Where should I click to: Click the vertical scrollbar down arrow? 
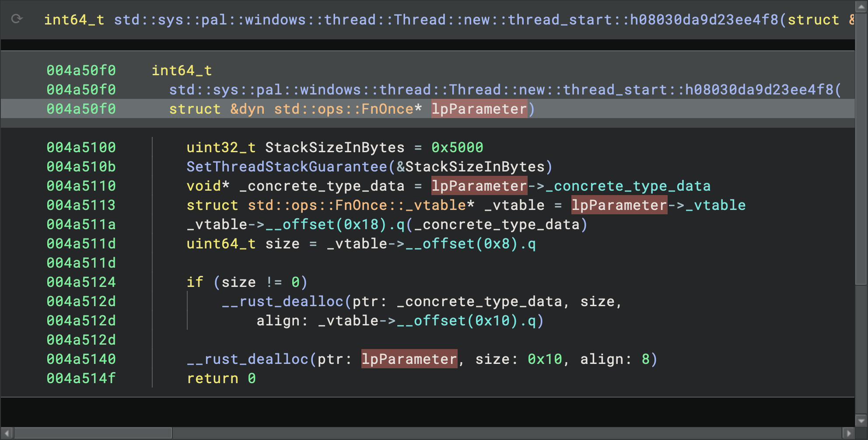pos(861,421)
